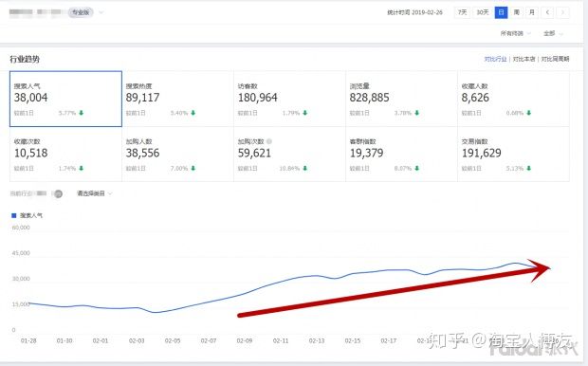The image size is (588, 366).
Task: Switch to the 周 weekly view
Action: coord(516,12)
